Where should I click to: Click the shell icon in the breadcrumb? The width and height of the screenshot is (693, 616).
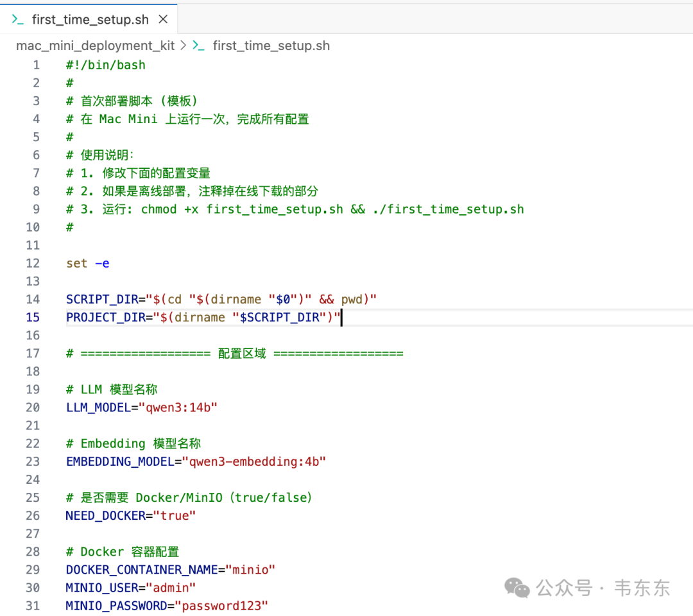[x=198, y=46]
